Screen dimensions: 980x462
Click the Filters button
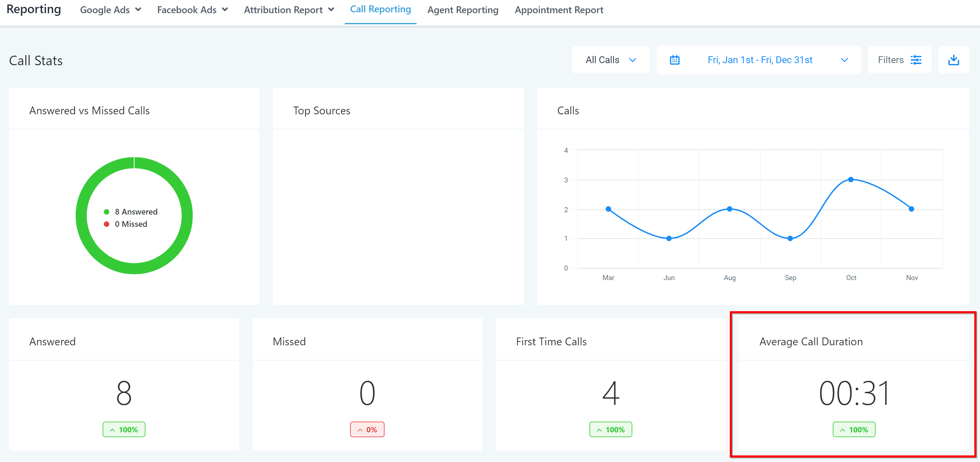pyautogui.click(x=899, y=60)
